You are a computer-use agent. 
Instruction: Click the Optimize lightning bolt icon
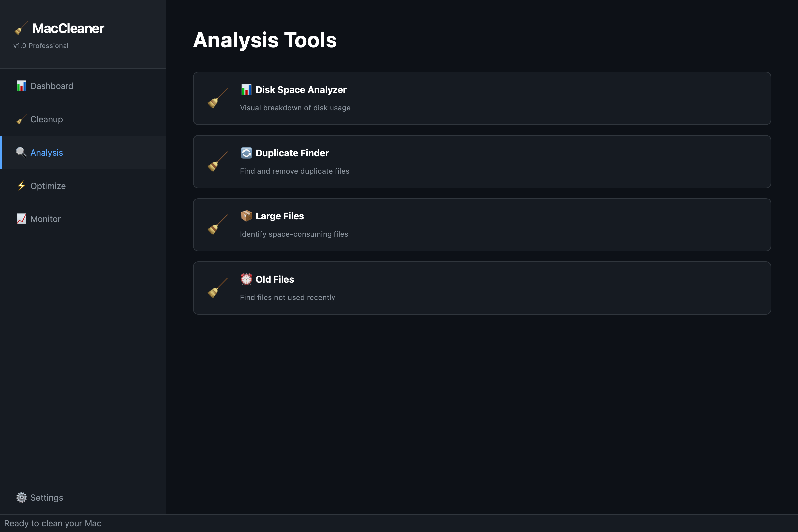21,186
